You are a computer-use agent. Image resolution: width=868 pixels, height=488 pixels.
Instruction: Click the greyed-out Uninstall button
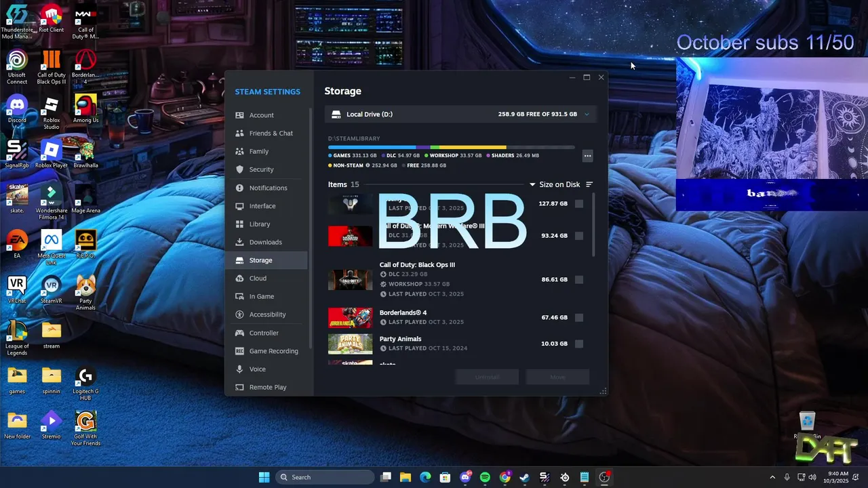tap(487, 377)
